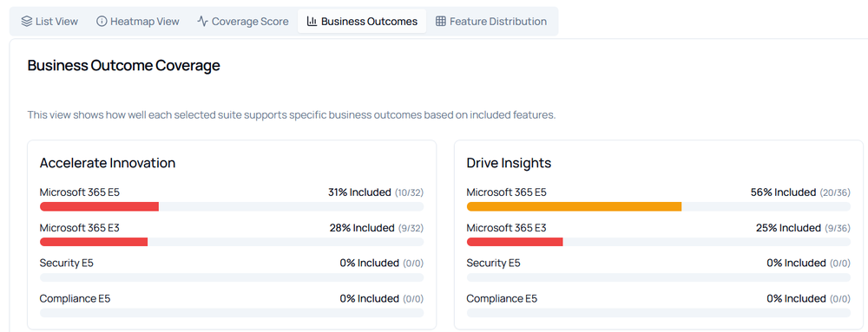Click the List View layers icon

[27, 22]
